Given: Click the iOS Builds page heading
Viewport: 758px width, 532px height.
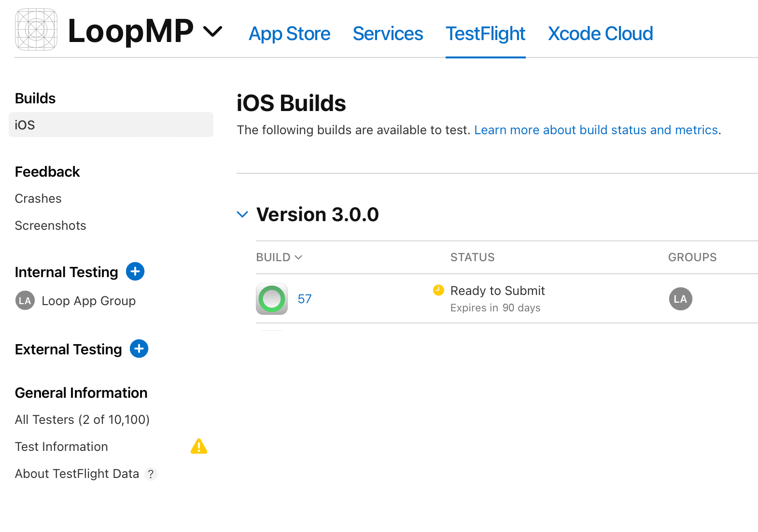Looking at the screenshot, I should tap(291, 103).
